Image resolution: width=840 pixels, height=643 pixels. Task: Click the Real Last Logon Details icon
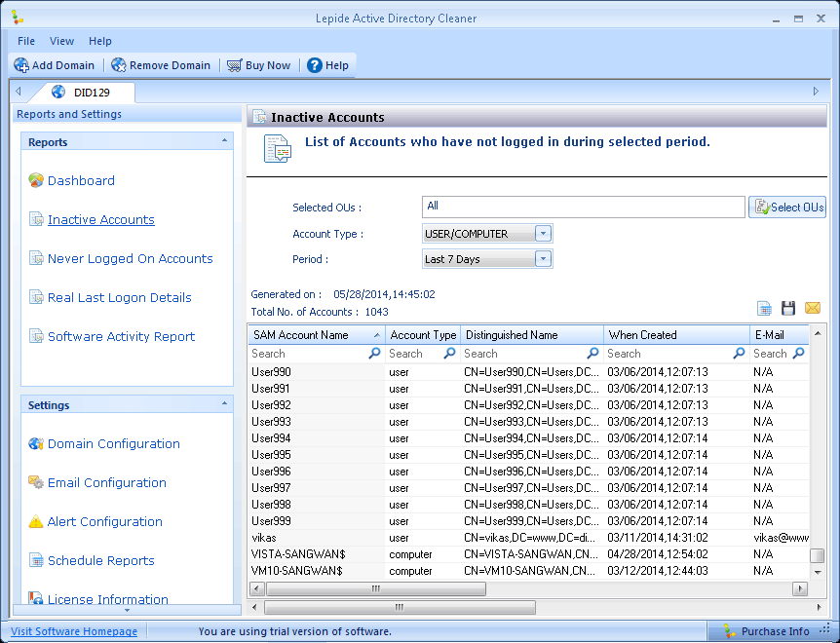coord(36,297)
